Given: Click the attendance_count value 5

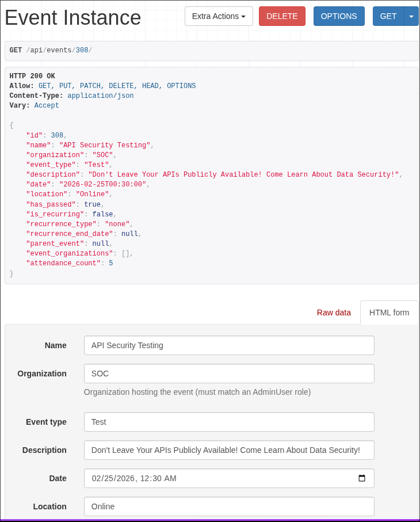Looking at the screenshot, I should pyautogui.click(x=111, y=263).
